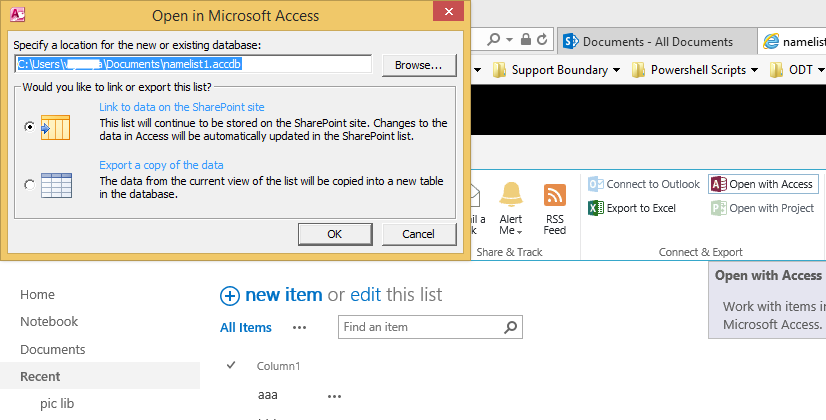Image resolution: width=826 pixels, height=420 pixels.
Task: Click Recent heading in left navigation
Action: 40,376
